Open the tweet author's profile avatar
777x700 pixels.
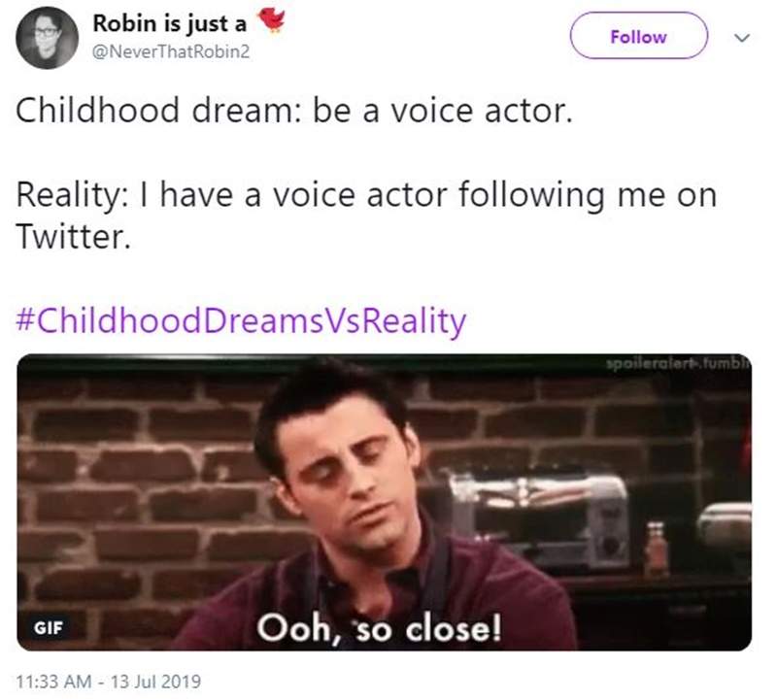coord(48,38)
